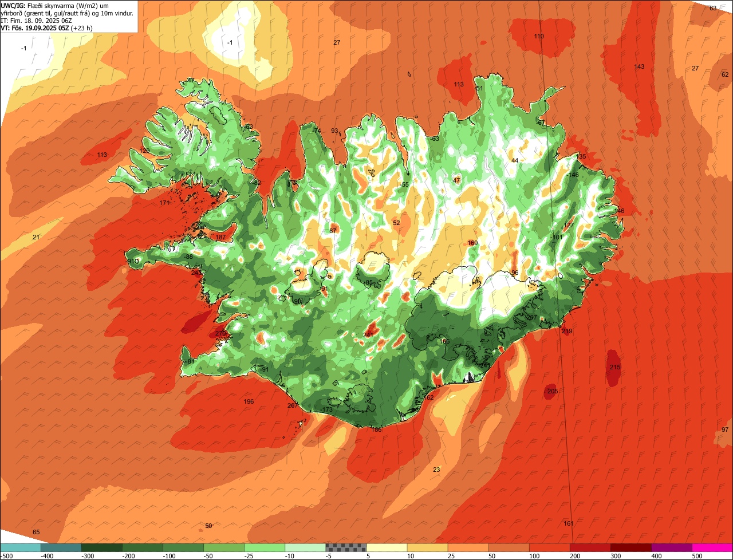This screenshot has width=733, height=560.
Task: Click the darkest green swatch between -300 and -200
Action: [x=102, y=547]
